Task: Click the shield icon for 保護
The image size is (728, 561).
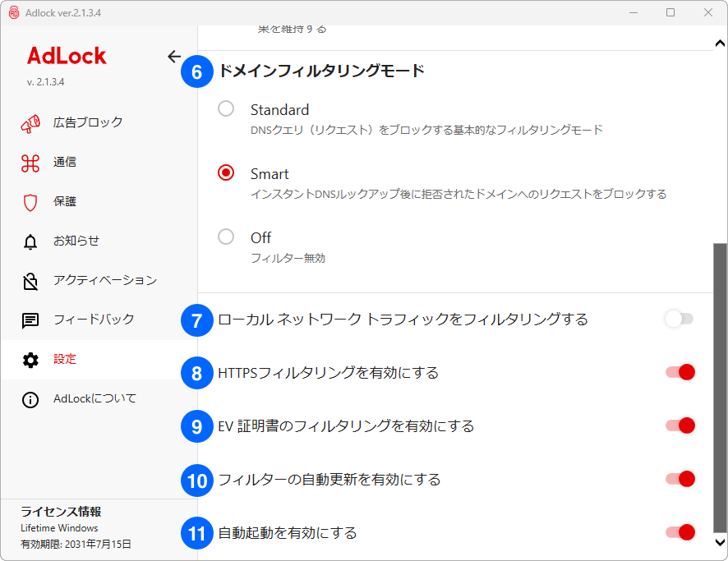Action: [30, 202]
